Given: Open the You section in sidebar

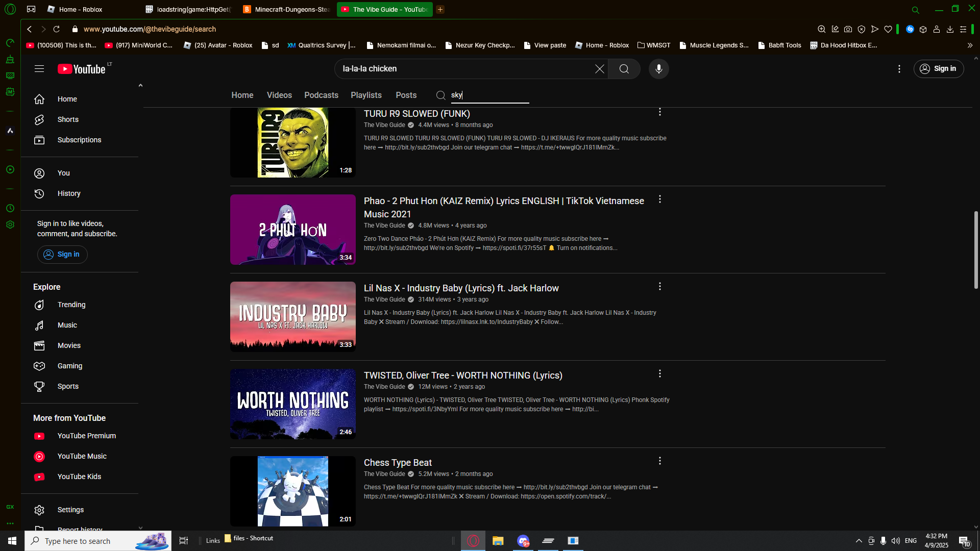Looking at the screenshot, I should (81, 173).
